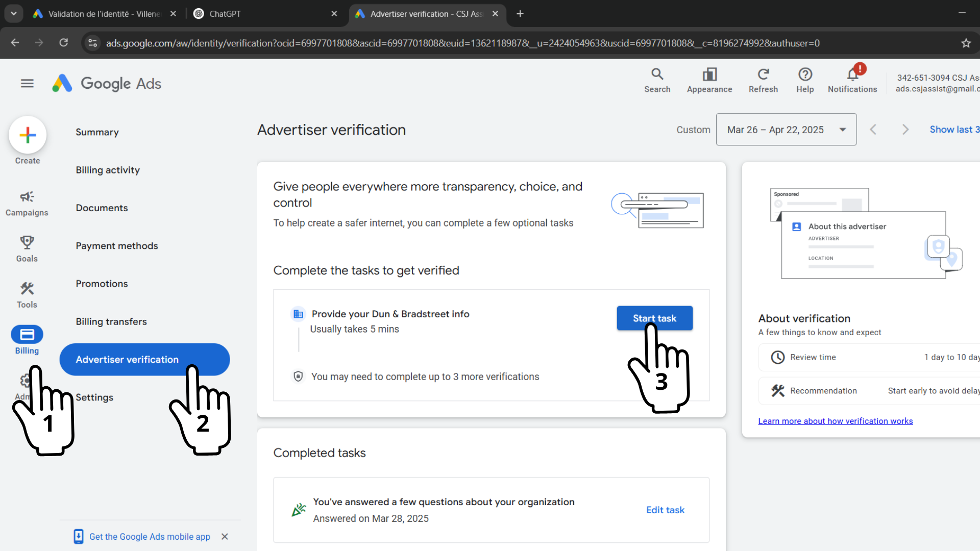Open Learn more about how verification works
Screen dimensions: 980x551
coord(835,421)
